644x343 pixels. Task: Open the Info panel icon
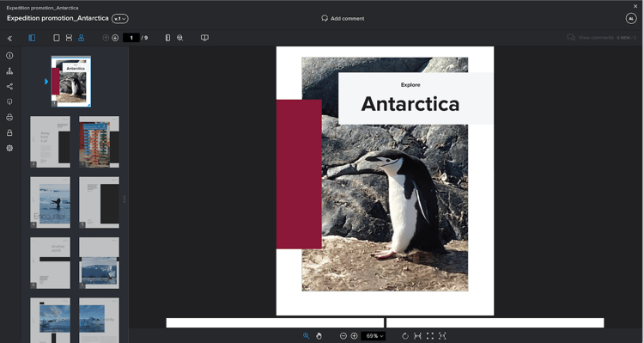coord(9,56)
